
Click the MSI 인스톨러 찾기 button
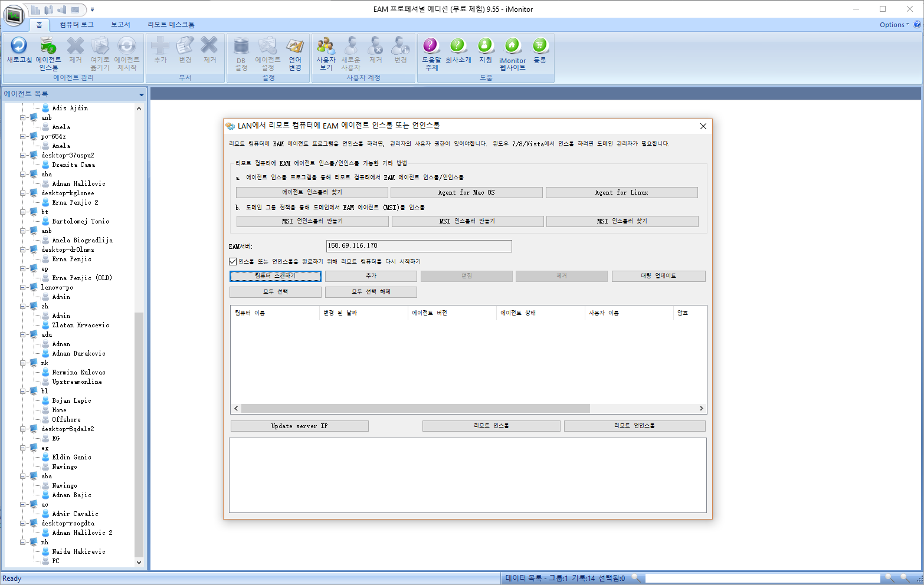pyautogui.click(x=622, y=221)
